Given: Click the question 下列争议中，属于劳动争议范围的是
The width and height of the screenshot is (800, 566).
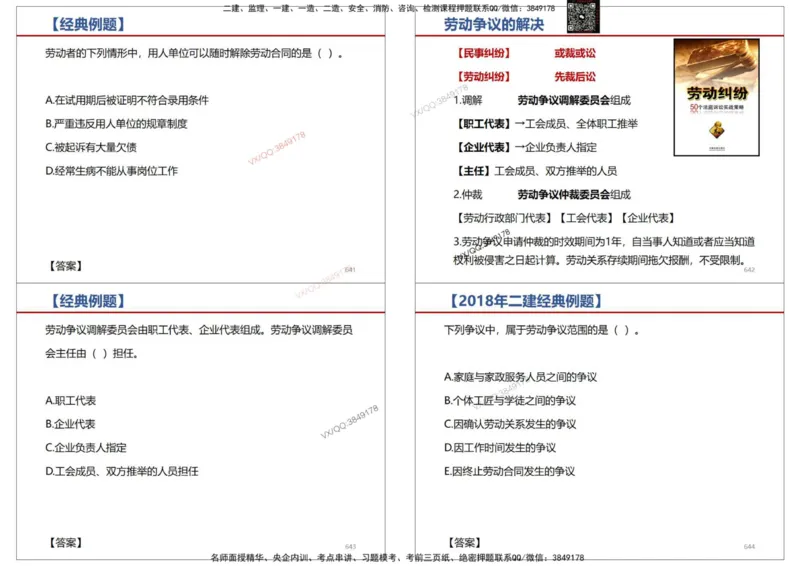Looking at the screenshot, I should 542,330.
